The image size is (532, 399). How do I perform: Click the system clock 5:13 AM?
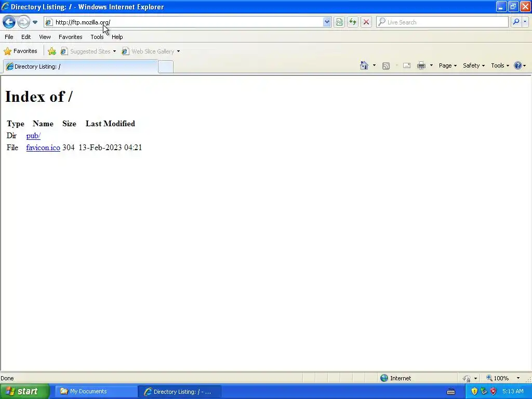tap(513, 392)
